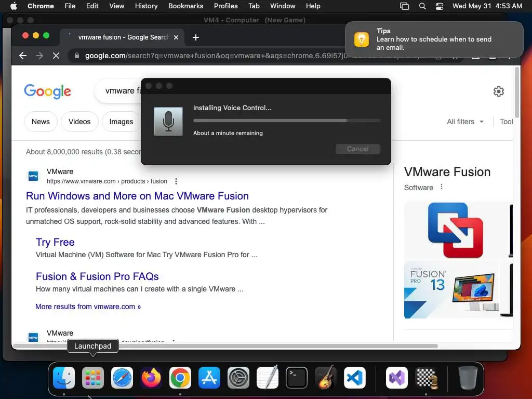Open Spotlight search in menu bar
This screenshot has width=532, height=399.
(422, 6)
